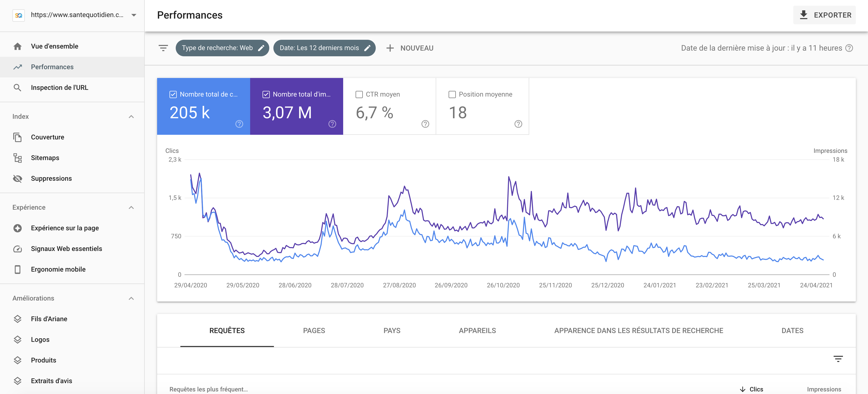Click the help icon in Position moyenne card
Viewport: 868px width, 394px height.
coord(518,124)
